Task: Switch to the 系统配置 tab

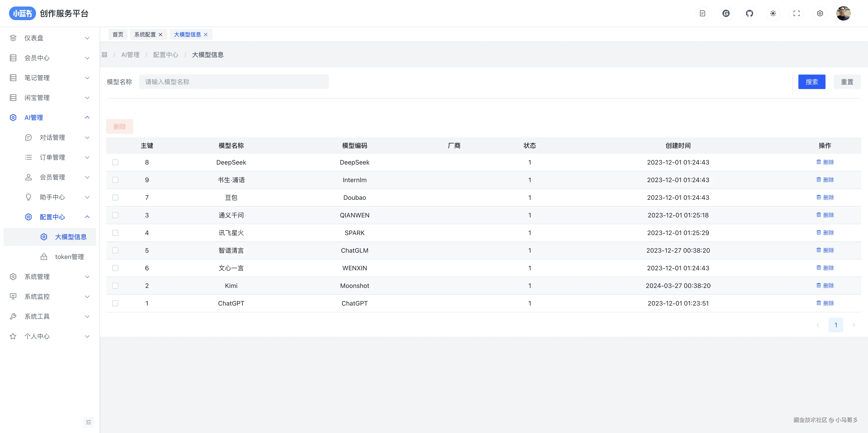Action: pos(145,34)
